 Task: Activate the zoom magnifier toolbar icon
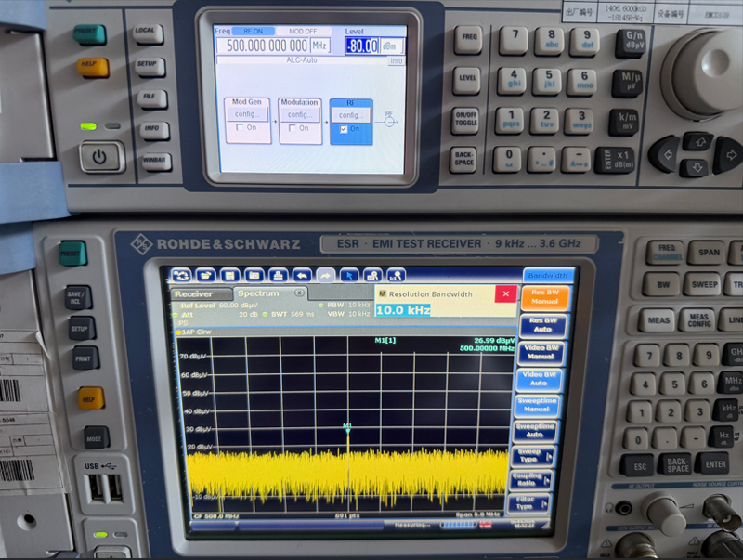373,275
